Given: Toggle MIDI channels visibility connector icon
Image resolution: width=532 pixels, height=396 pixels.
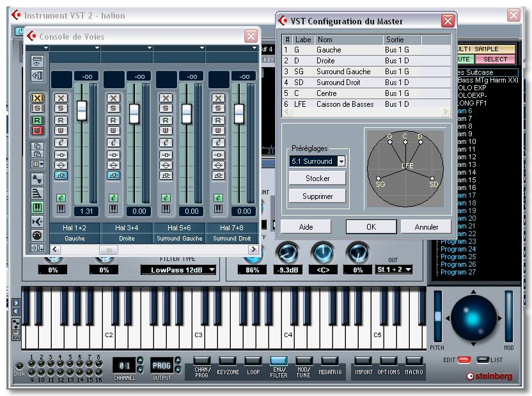Looking at the screenshot, I should point(37,235).
